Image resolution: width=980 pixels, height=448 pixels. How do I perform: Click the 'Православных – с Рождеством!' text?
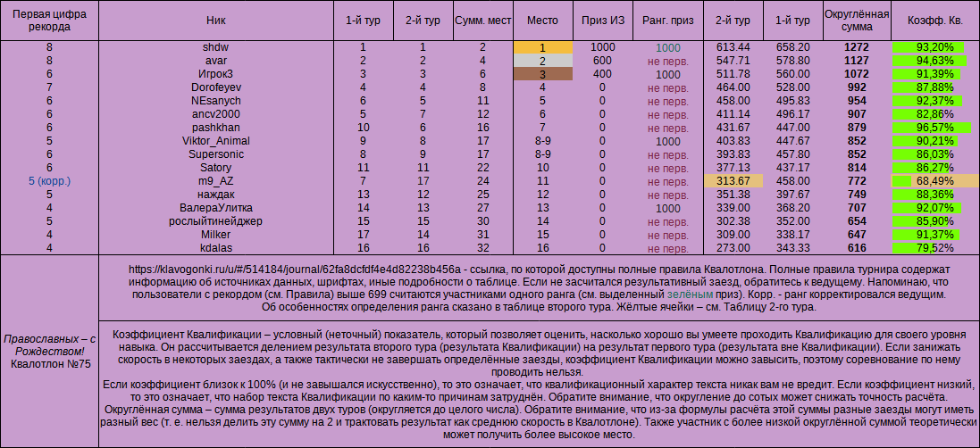[x=49, y=345]
